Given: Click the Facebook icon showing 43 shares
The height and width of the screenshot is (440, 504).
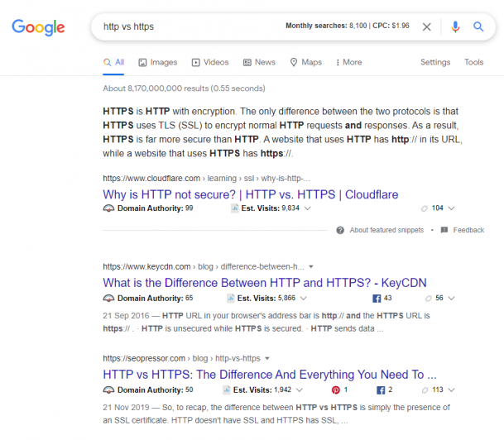Looking at the screenshot, I should tap(377, 299).
